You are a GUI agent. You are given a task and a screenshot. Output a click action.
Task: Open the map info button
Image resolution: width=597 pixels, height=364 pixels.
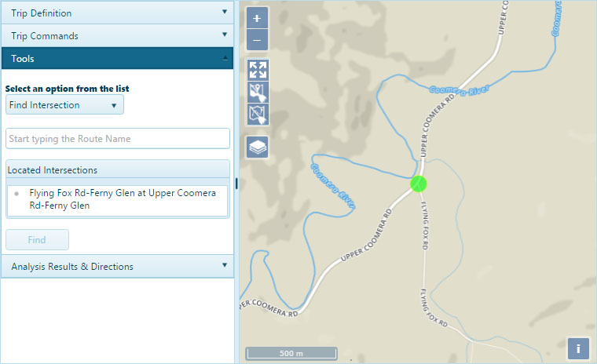point(578,348)
